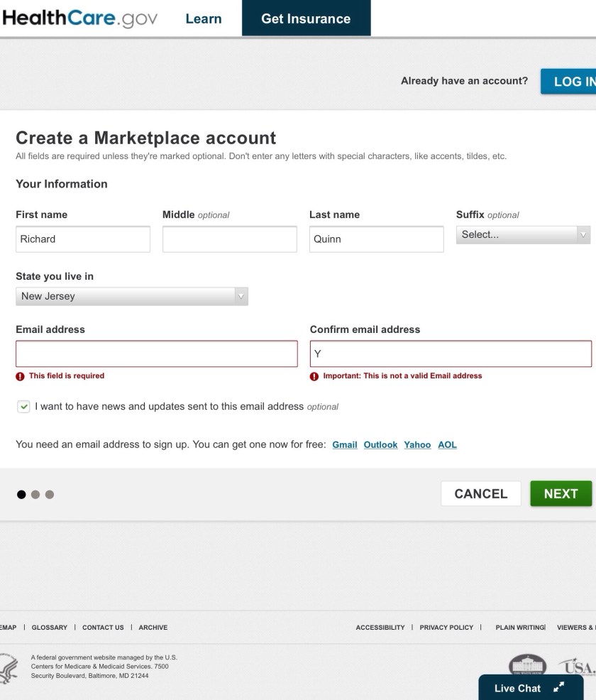Click the Middle name input field
The width and height of the screenshot is (596, 700).
229,239
